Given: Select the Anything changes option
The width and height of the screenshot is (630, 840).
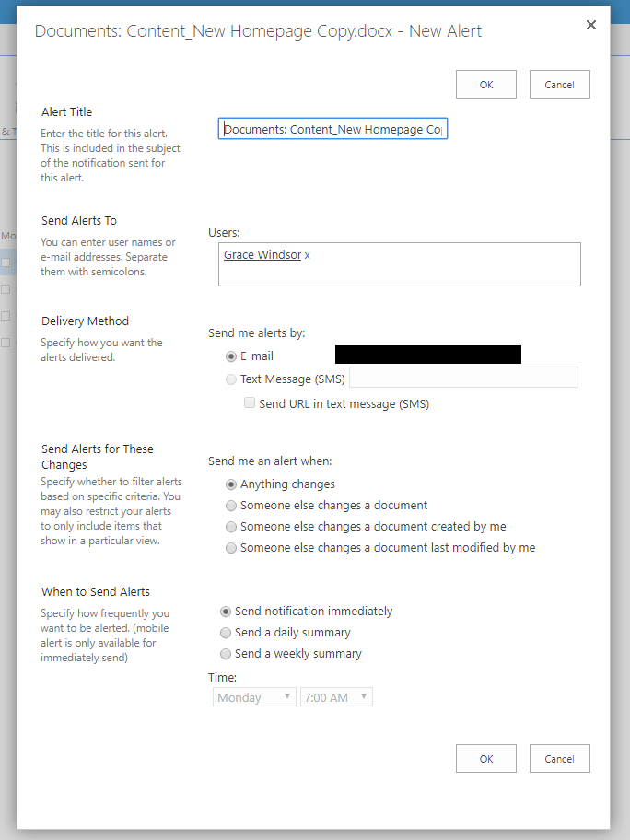Looking at the screenshot, I should click(231, 484).
